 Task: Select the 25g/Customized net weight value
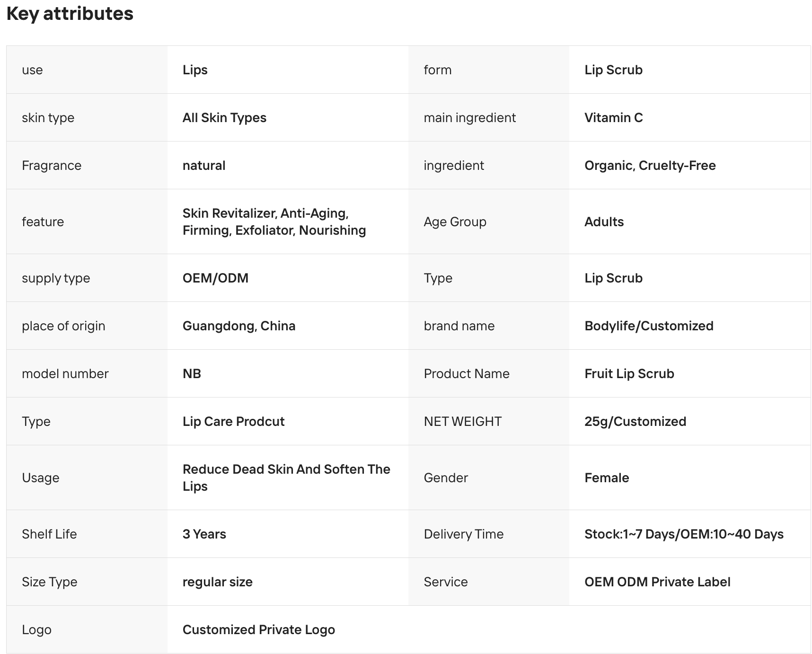(635, 422)
